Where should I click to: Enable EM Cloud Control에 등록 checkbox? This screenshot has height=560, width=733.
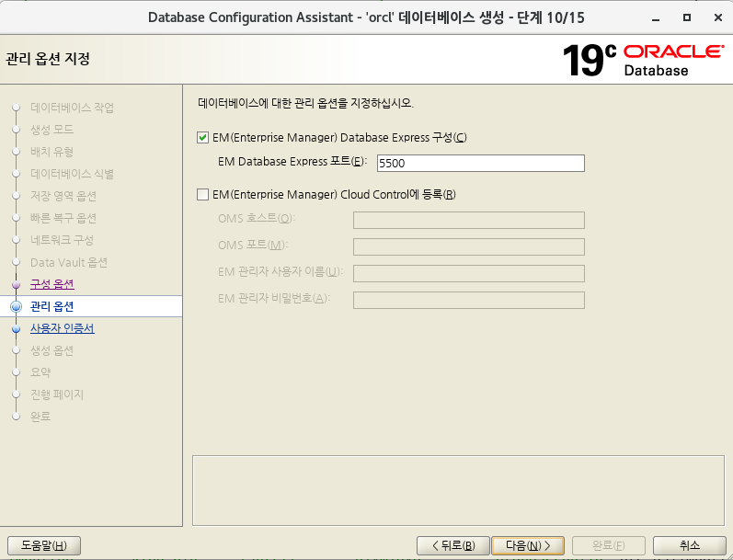pos(202,194)
